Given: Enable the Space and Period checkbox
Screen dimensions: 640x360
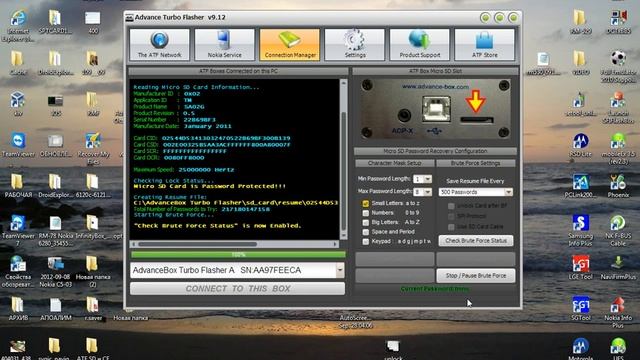Looking at the screenshot, I should pyautogui.click(x=365, y=232).
